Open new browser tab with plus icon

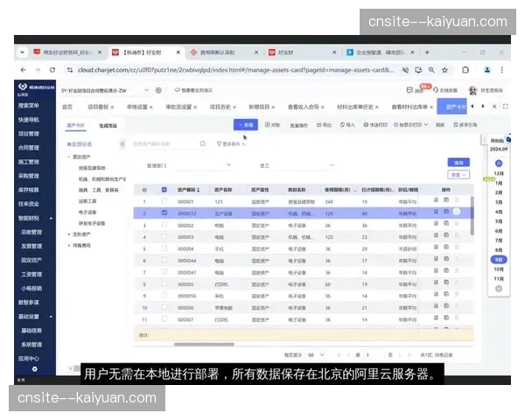click(x=427, y=52)
